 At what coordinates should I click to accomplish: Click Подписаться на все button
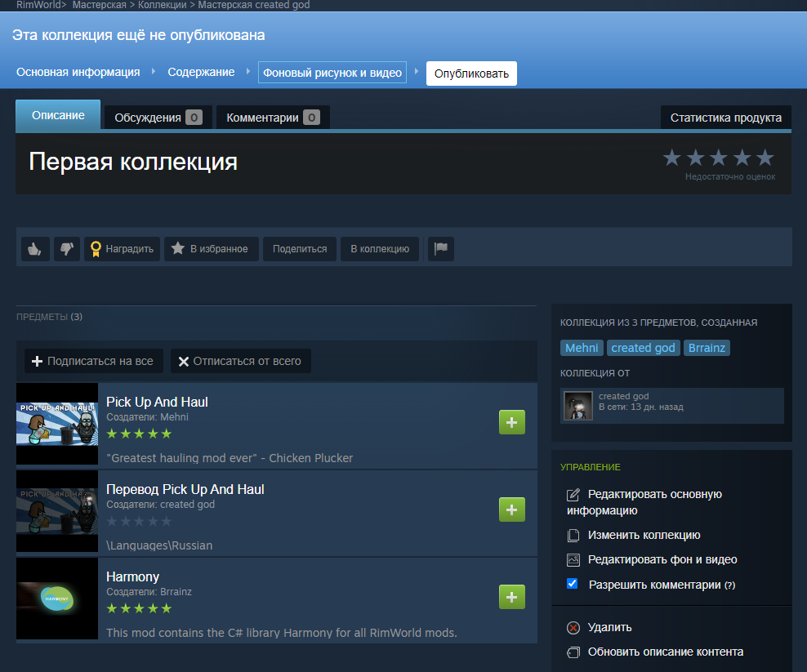pyautogui.click(x=94, y=361)
